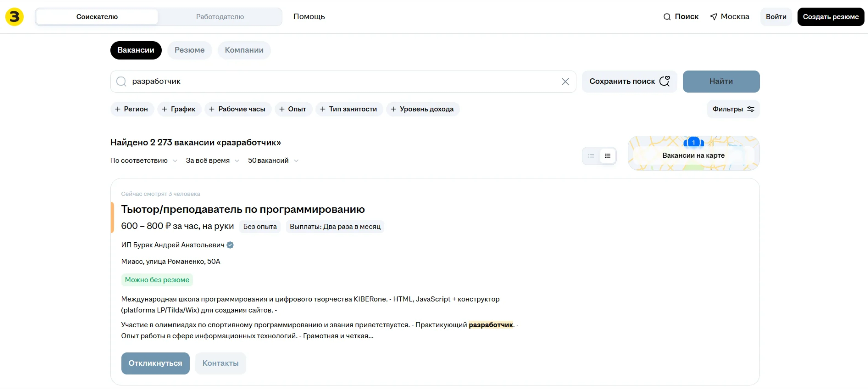The height and width of the screenshot is (389, 868).
Task: Click plus icon on Регион filter
Action: (118, 109)
